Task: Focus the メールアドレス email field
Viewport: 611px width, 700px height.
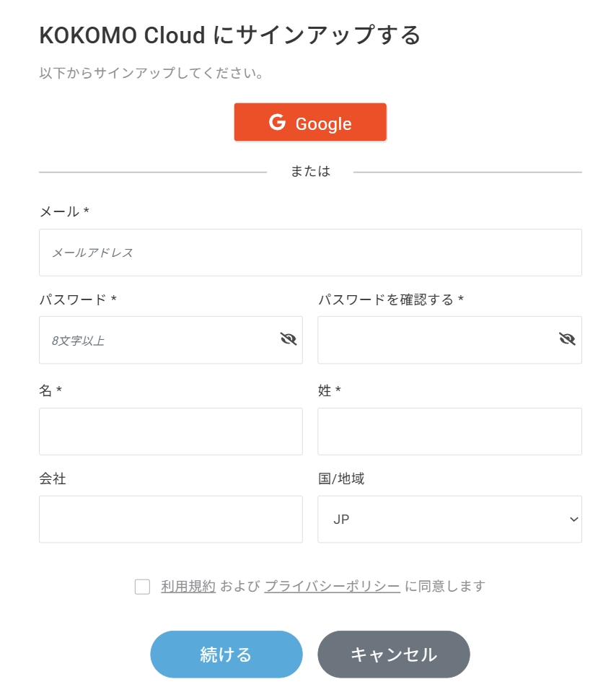Action: [x=310, y=253]
